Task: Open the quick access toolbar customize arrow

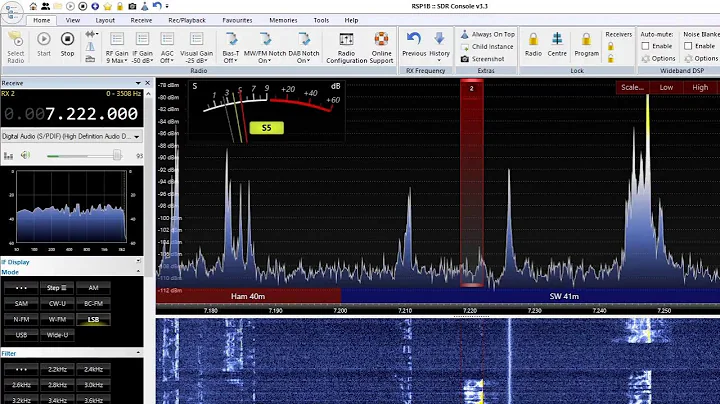Action: pos(167,6)
